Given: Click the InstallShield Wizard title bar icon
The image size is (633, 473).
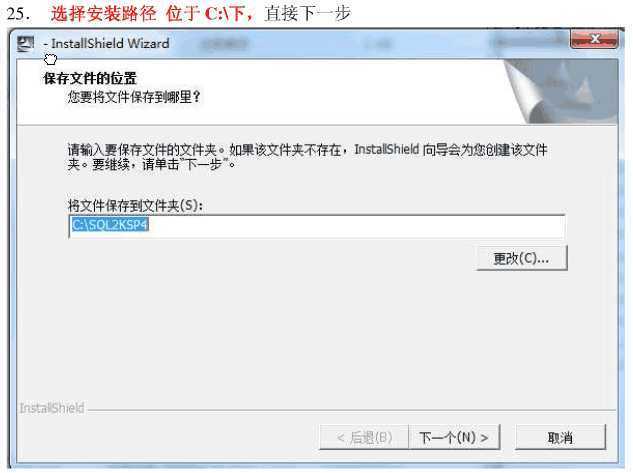Looking at the screenshot, I should (x=26, y=43).
